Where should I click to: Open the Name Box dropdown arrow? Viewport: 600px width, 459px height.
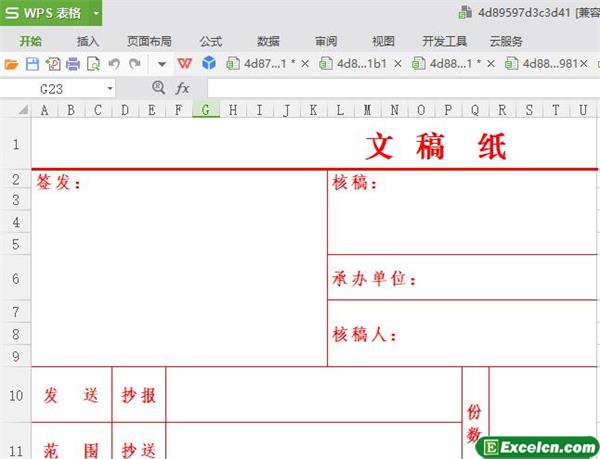(x=110, y=89)
